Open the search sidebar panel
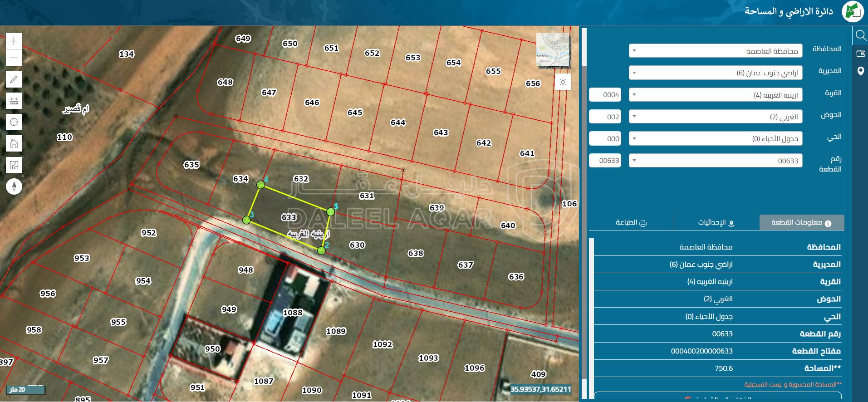This screenshot has height=402, width=868. tap(860, 35)
